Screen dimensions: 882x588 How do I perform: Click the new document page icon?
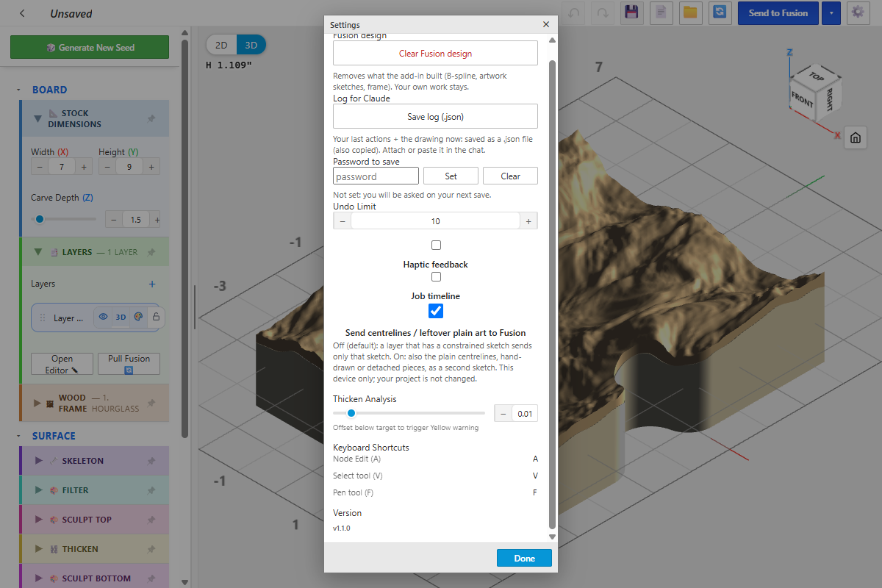click(661, 12)
